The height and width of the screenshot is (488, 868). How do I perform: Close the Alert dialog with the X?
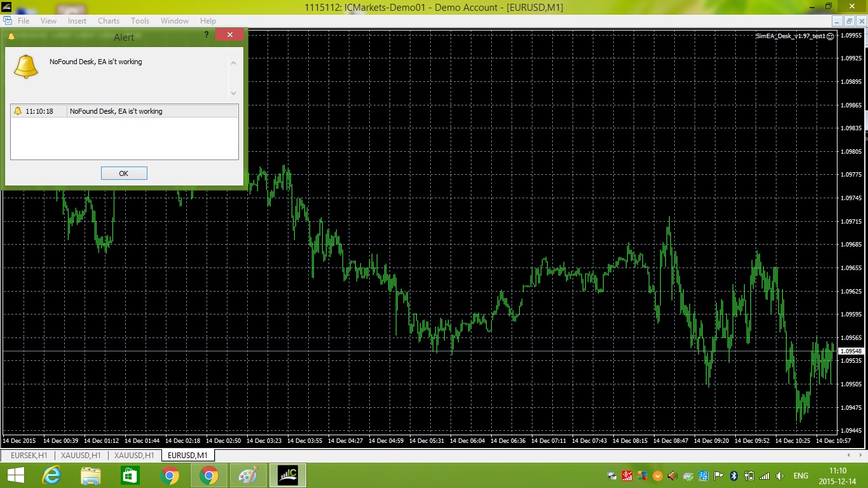[x=229, y=35]
